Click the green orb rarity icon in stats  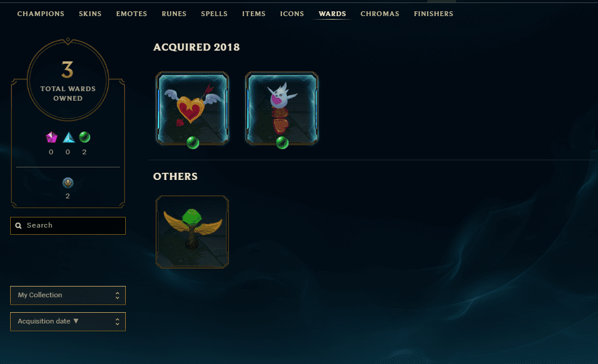pos(84,137)
